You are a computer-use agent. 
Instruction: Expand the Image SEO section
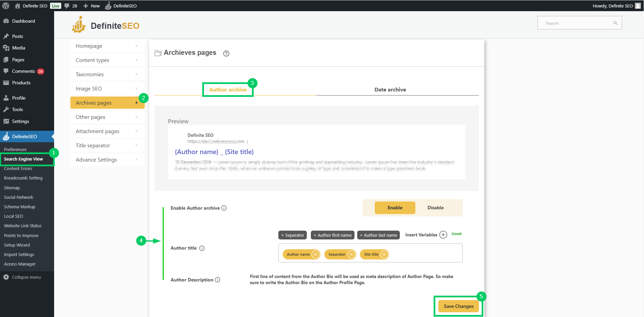(108, 88)
